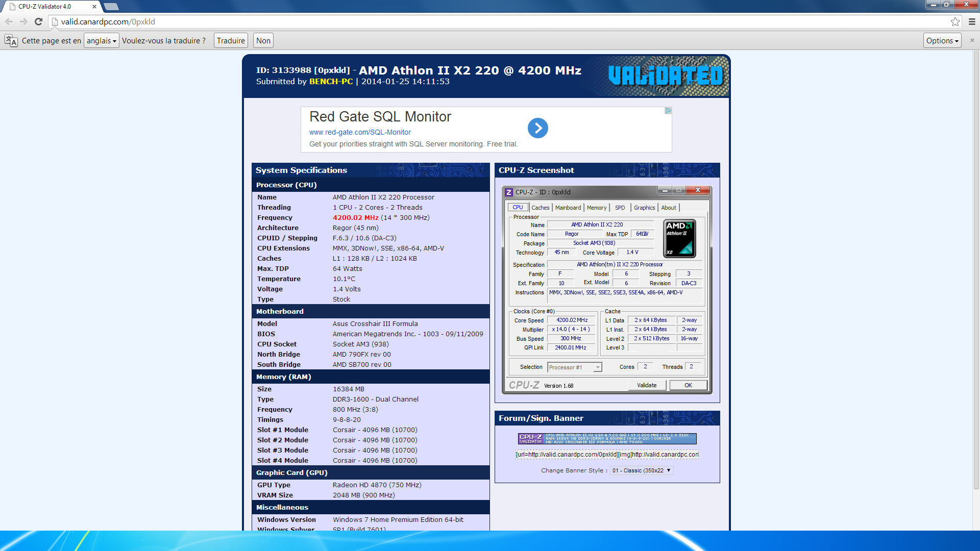The image size is (980, 551).
Task: Open a new browser tab
Action: (x=111, y=7)
